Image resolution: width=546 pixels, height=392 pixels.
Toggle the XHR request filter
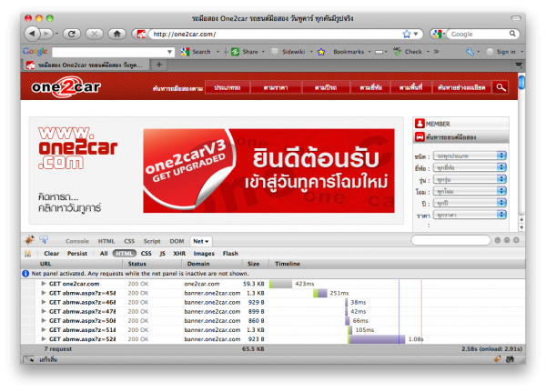point(179,253)
